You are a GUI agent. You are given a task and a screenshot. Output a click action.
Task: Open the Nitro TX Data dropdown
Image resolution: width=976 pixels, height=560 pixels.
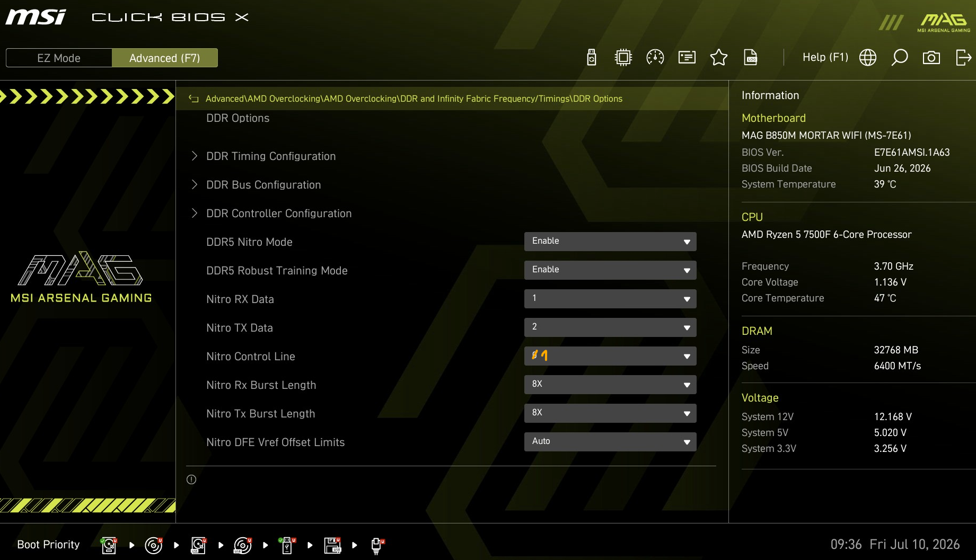(x=610, y=327)
